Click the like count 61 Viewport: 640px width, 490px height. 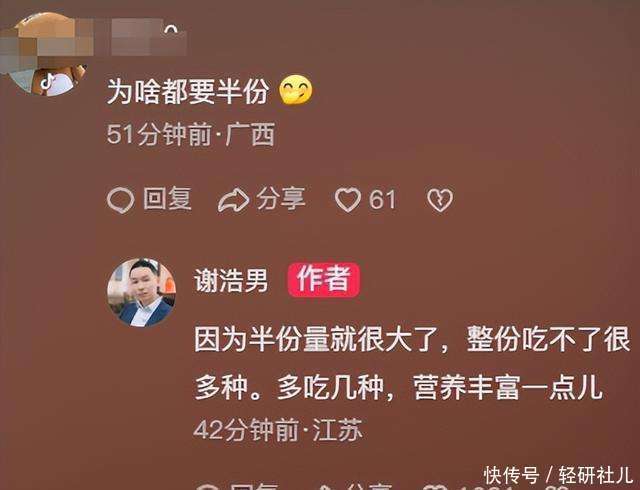[x=382, y=200]
